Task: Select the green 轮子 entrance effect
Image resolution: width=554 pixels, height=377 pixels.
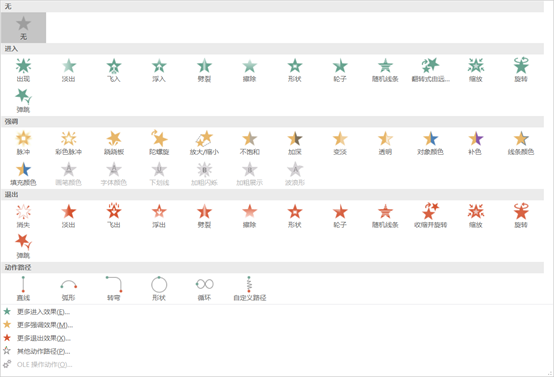Action: tap(340, 70)
